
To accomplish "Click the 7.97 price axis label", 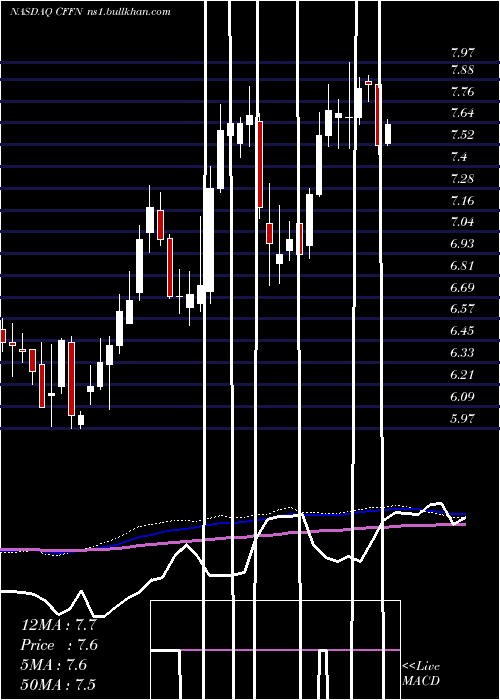I will pyautogui.click(x=462, y=53).
